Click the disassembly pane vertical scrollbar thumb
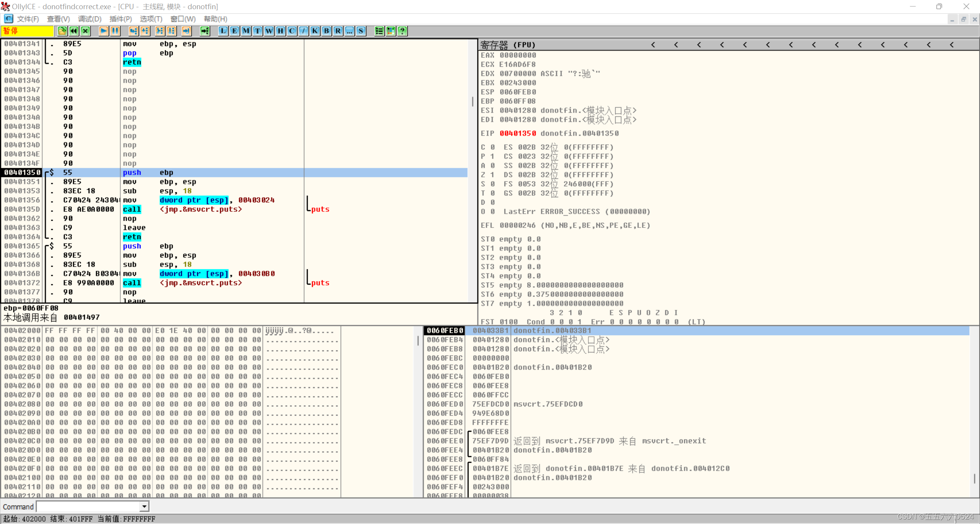This screenshot has height=524, width=980. tap(472, 102)
